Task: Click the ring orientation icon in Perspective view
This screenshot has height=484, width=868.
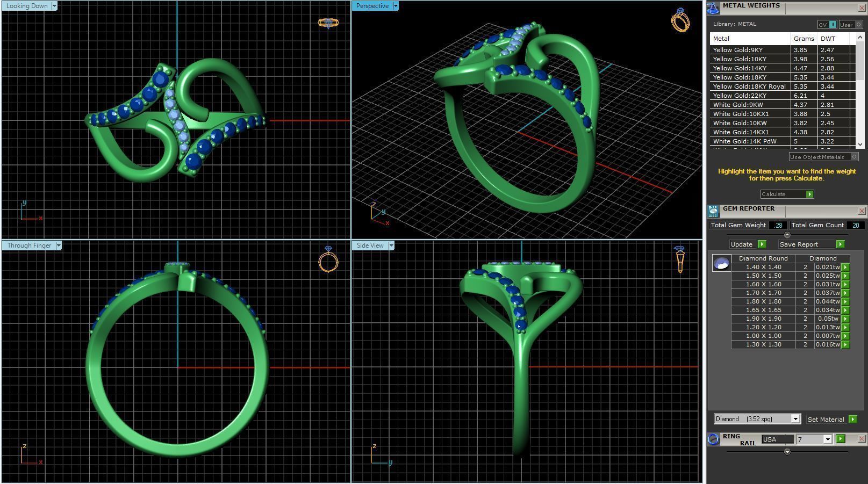Action: click(680, 20)
